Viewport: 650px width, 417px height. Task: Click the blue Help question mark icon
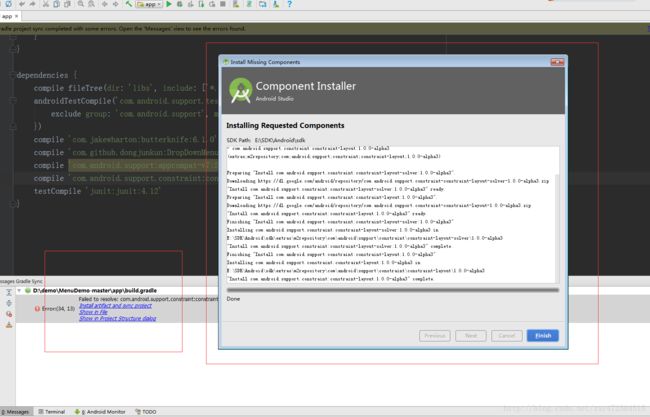coord(289,4)
